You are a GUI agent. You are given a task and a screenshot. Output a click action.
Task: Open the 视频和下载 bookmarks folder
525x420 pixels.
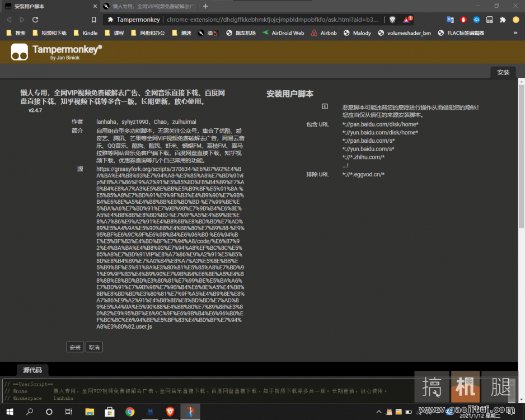tap(50, 33)
